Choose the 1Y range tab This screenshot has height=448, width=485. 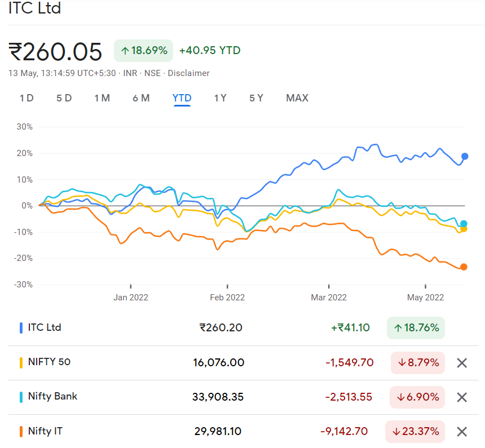[221, 98]
